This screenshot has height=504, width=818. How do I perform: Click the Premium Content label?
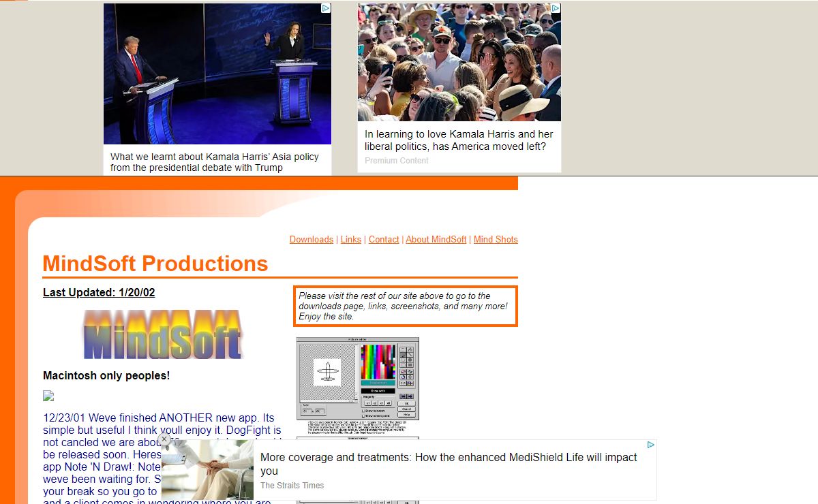click(397, 161)
